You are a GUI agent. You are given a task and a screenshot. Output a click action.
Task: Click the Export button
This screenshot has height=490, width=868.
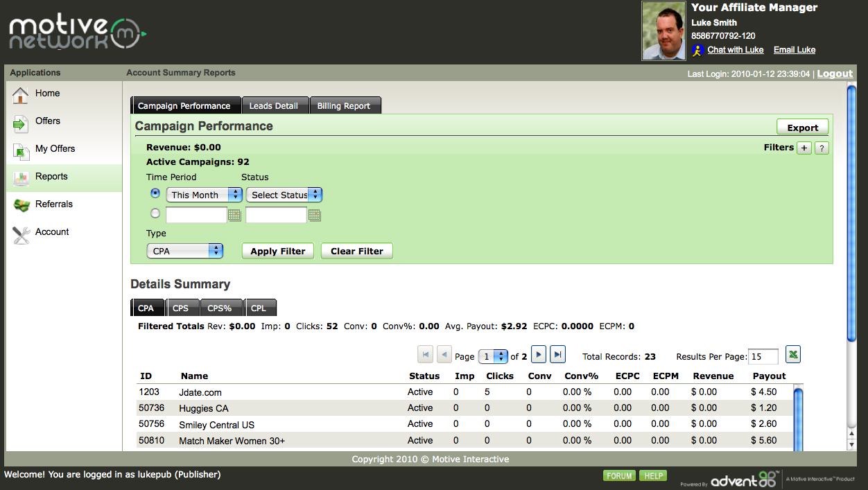[802, 127]
